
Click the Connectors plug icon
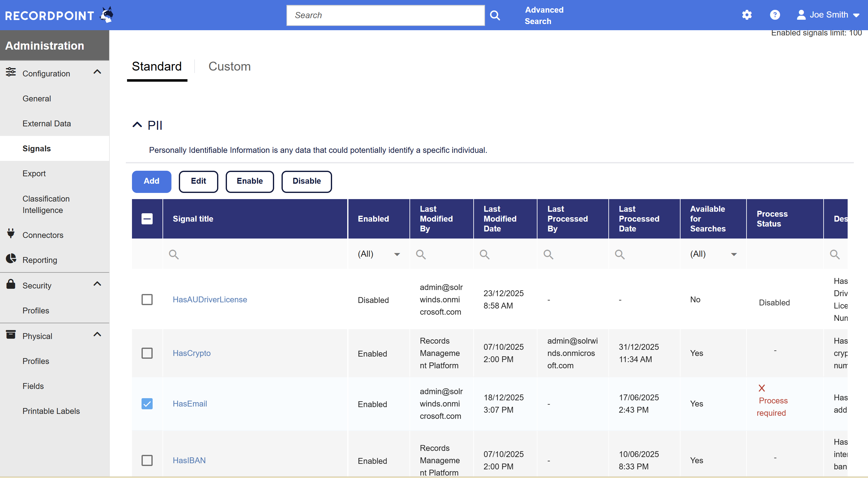tap(11, 233)
